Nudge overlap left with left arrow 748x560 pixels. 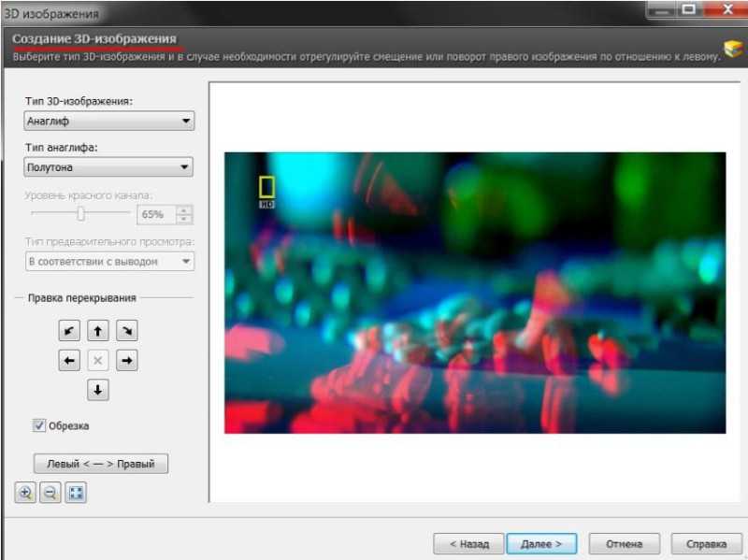(x=69, y=360)
